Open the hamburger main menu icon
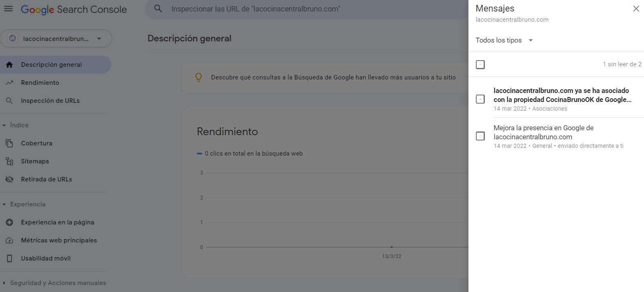The height and width of the screenshot is (292, 644). point(9,9)
